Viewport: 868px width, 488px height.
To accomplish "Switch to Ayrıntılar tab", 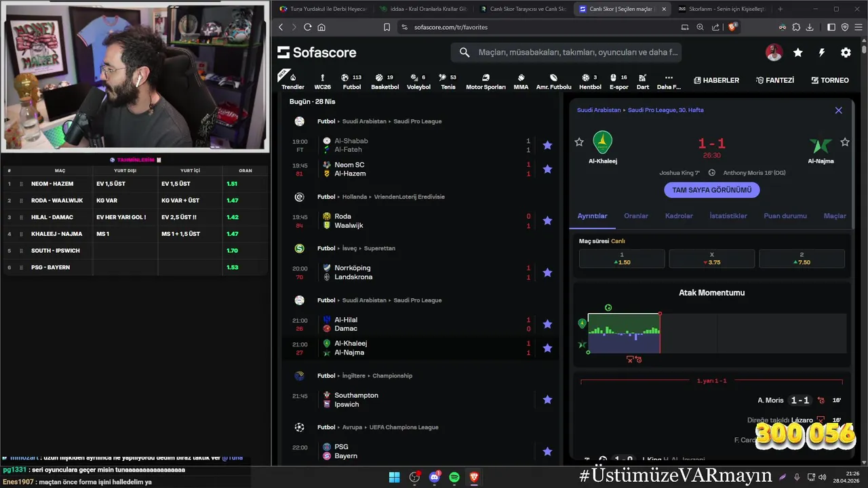I will [x=592, y=216].
